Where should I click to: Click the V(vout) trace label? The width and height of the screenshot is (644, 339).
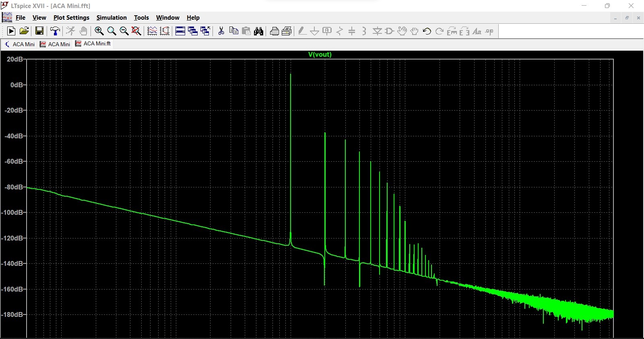pos(320,54)
